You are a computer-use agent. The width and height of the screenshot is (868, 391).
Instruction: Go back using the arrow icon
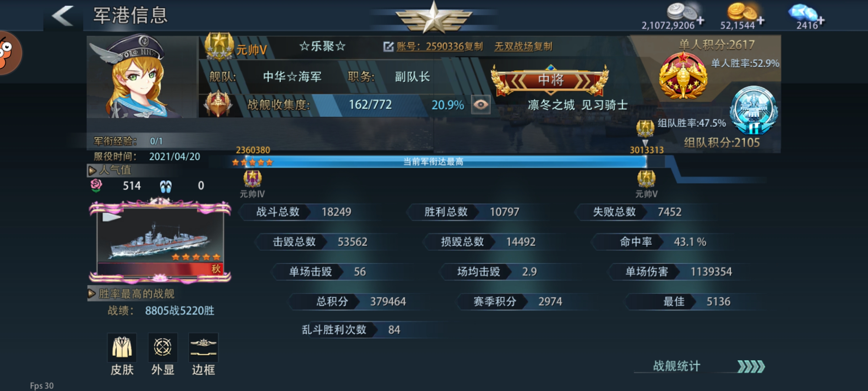point(63,16)
